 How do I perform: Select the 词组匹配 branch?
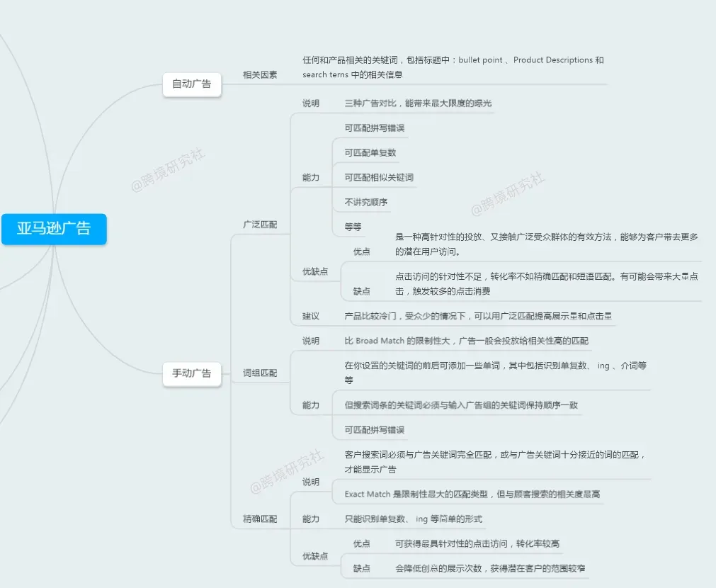point(260,373)
